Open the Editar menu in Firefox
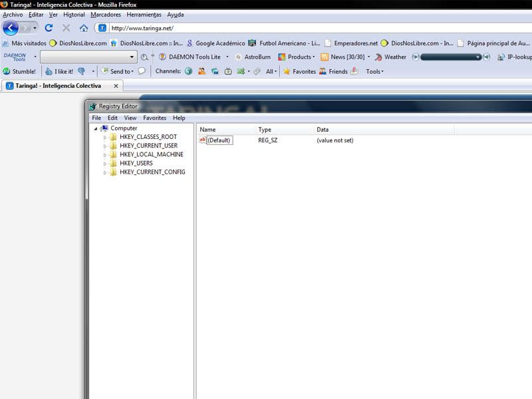 (36, 15)
